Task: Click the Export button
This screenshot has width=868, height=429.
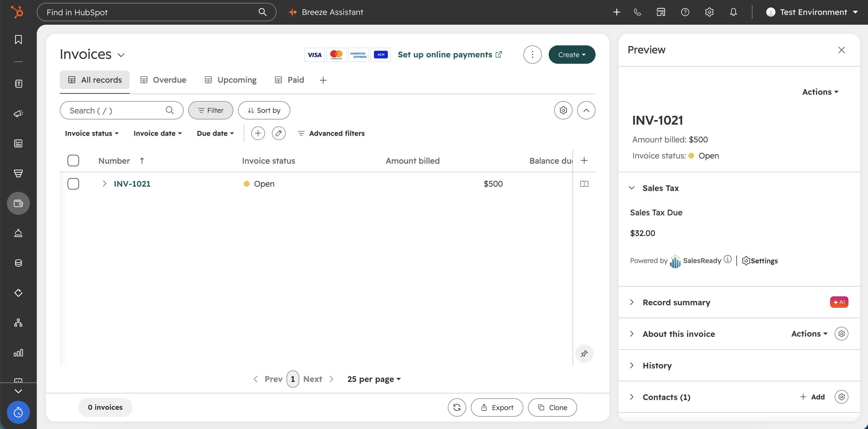Action: point(497,407)
